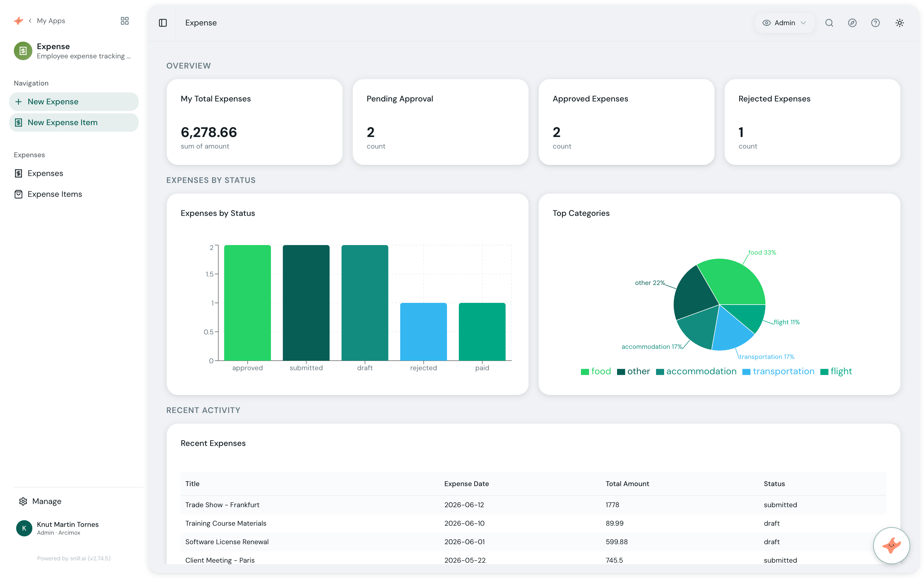Open the Approved Expenses card
Image resolution: width=924 pixels, height=578 pixels.
(x=626, y=122)
